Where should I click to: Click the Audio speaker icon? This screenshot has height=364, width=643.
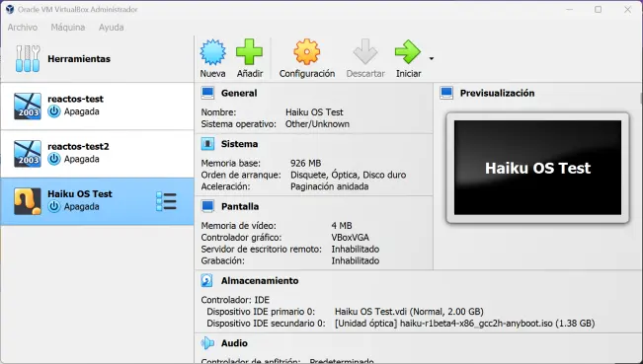(x=207, y=343)
